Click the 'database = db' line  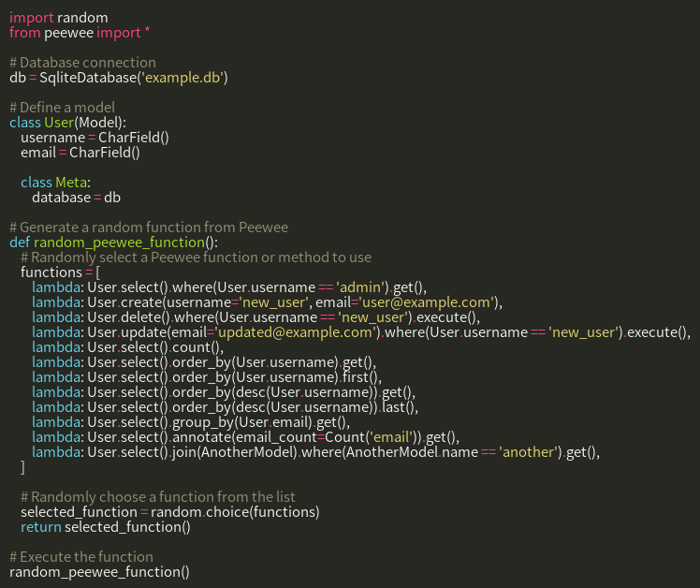click(77, 198)
